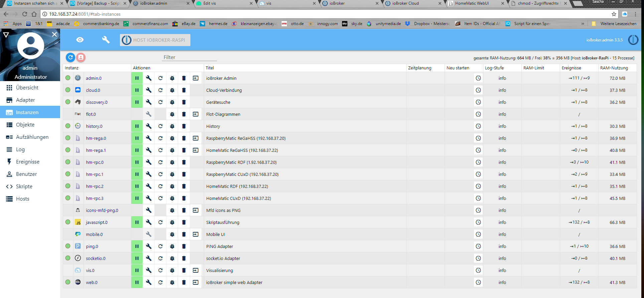Pause the cloud.0 instance
644x298 pixels.
137,90
